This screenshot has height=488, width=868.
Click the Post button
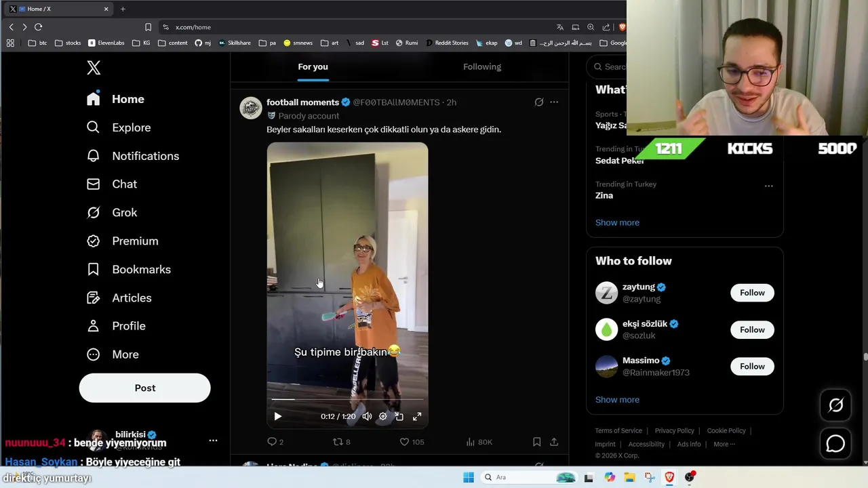[x=144, y=388]
